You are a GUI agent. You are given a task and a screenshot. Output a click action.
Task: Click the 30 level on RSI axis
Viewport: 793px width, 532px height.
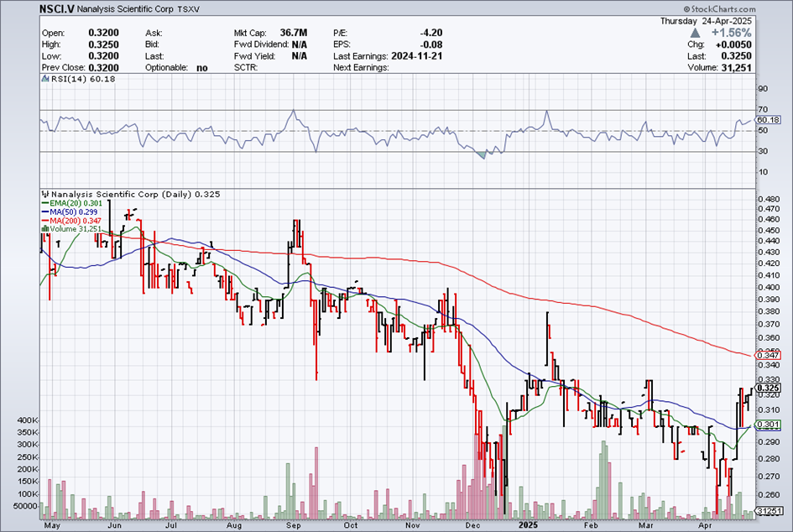click(763, 151)
